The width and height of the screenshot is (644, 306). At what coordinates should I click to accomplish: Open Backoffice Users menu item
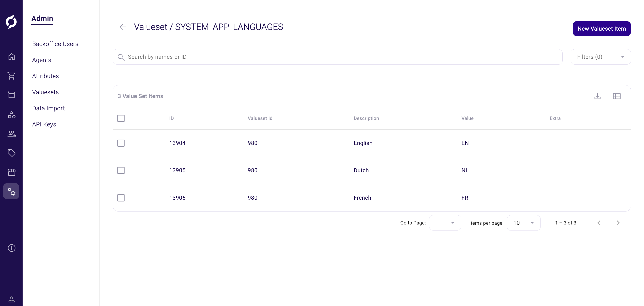point(55,44)
